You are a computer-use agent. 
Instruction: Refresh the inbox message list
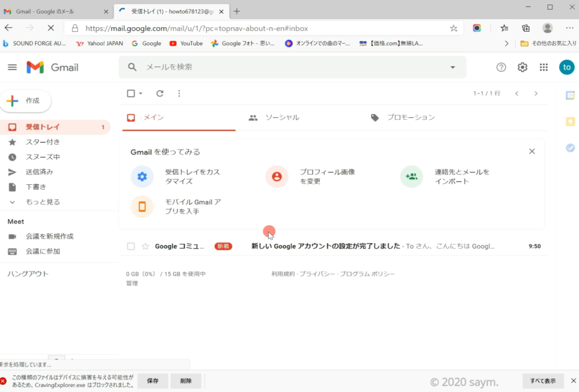click(x=160, y=93)
